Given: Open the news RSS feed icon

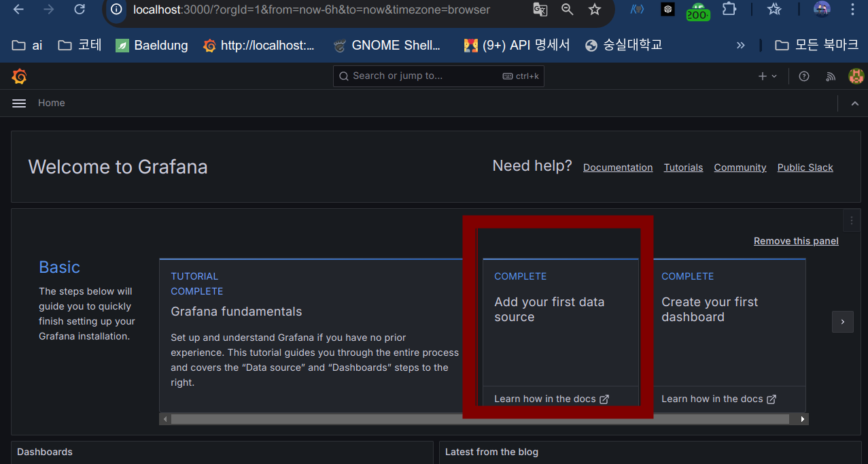Looking at the screenshot, I should coord(830,76).
